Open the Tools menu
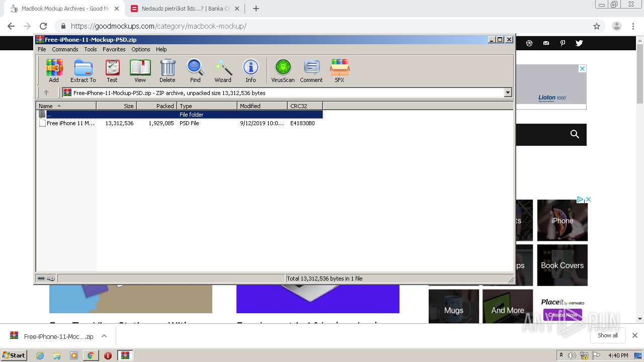This screenshot has height=362, width=644. point(91,49)
